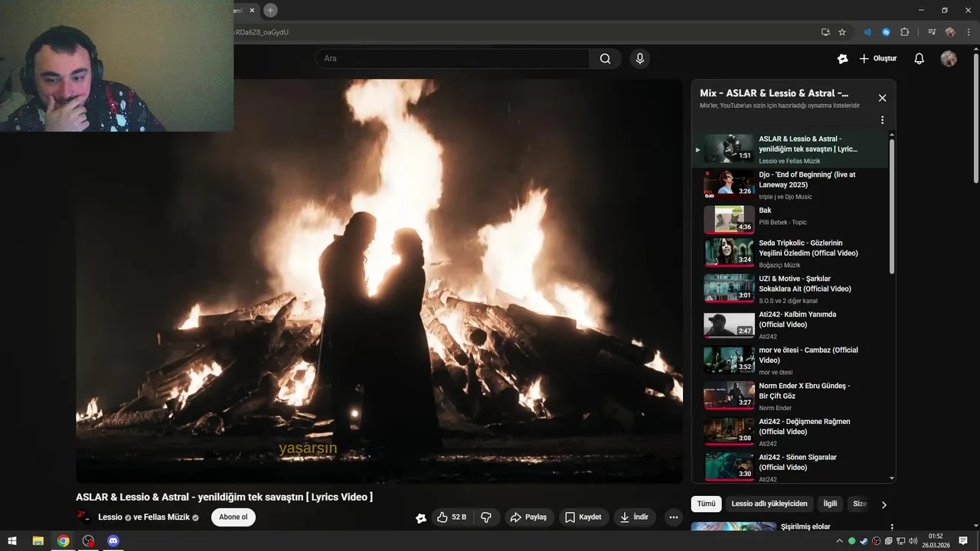
Task: Click the YouTube search magnifier button
Action: 605,59
